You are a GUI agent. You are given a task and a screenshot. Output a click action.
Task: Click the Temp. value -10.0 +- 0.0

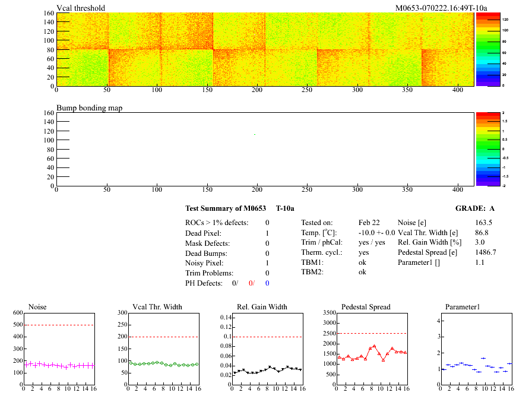pyautogui.click(x=376, y=233)
